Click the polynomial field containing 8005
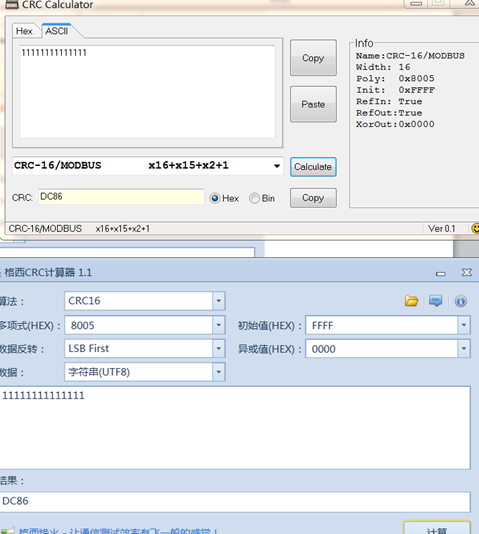The height and width of the screenshot is (534, 479). pyautogui.click(x=139, y=325)
